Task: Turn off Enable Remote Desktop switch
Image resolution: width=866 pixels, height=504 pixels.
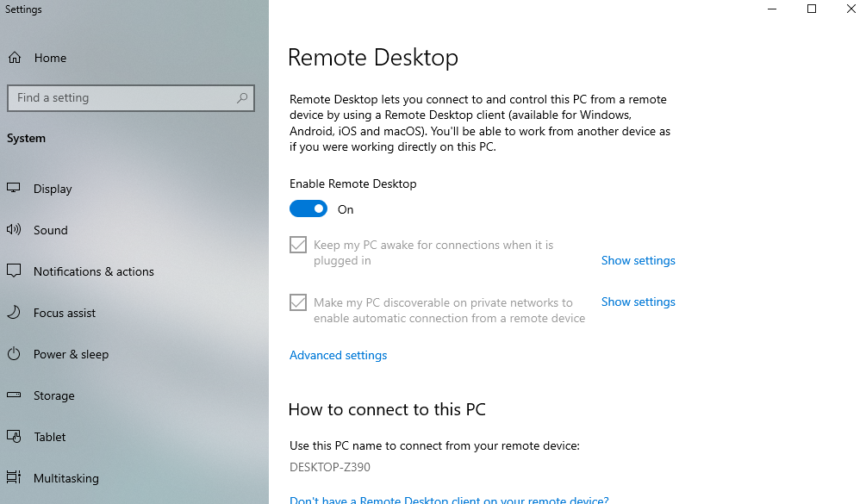Action: click(x=308, y=209)
